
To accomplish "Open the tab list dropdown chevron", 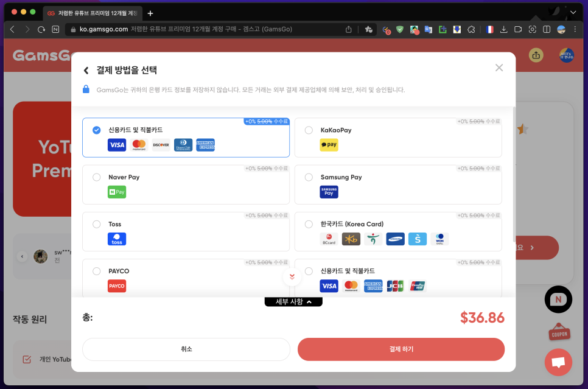I will point(573,12).
